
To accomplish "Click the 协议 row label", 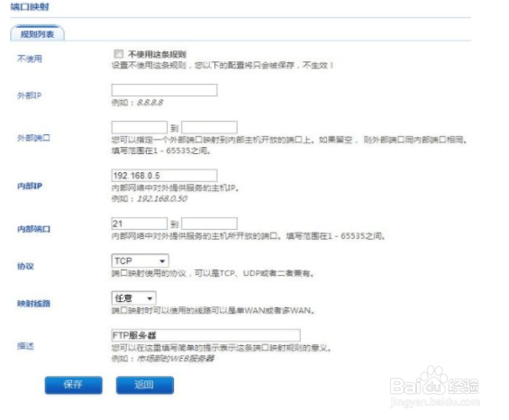I will coord(25,266).
